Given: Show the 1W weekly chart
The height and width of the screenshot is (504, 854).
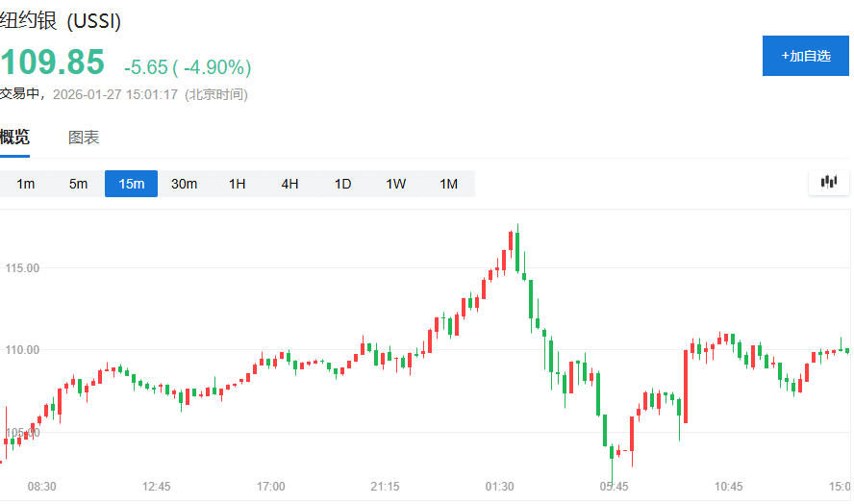Looking at the screenshot, I should 395,184.
